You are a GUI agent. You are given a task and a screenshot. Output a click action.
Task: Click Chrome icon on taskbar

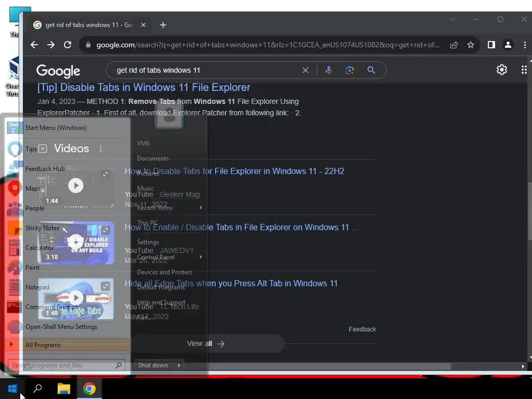(x=89, y=389)
